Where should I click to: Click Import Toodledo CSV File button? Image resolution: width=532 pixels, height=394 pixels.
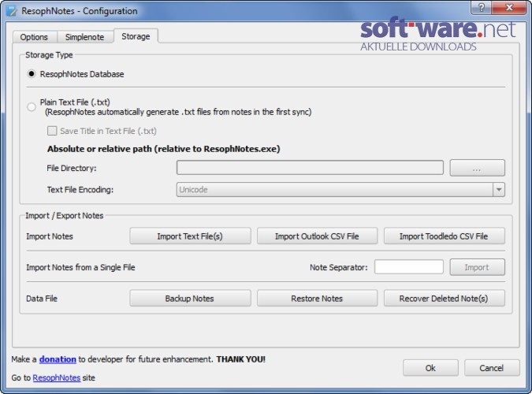(444, 236)
